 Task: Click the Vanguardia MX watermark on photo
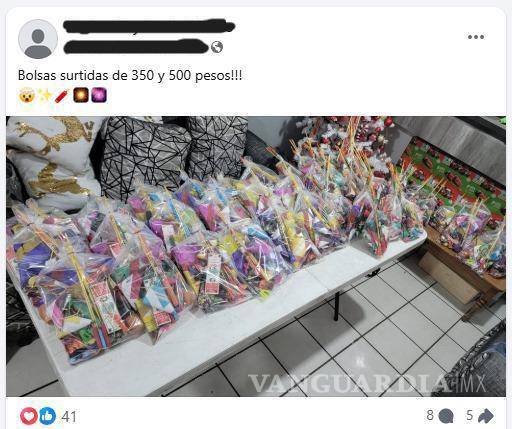click(367, 383)
